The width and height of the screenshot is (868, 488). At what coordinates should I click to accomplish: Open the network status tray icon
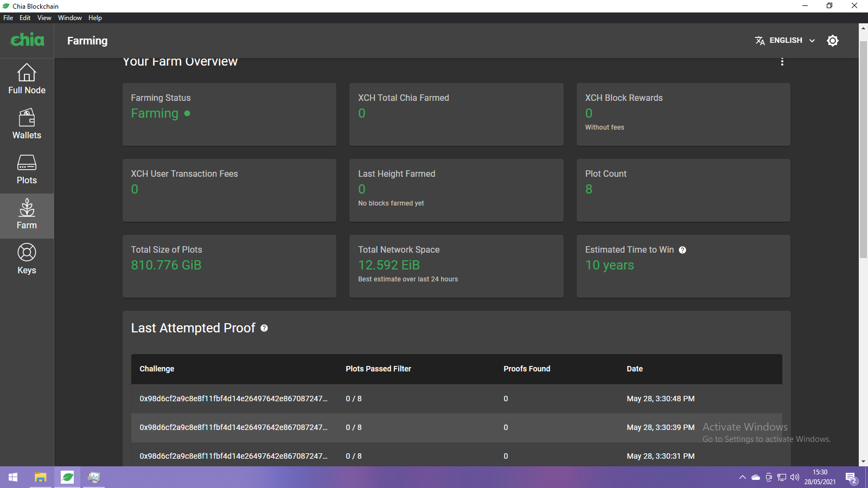click(x=782, y=477)
